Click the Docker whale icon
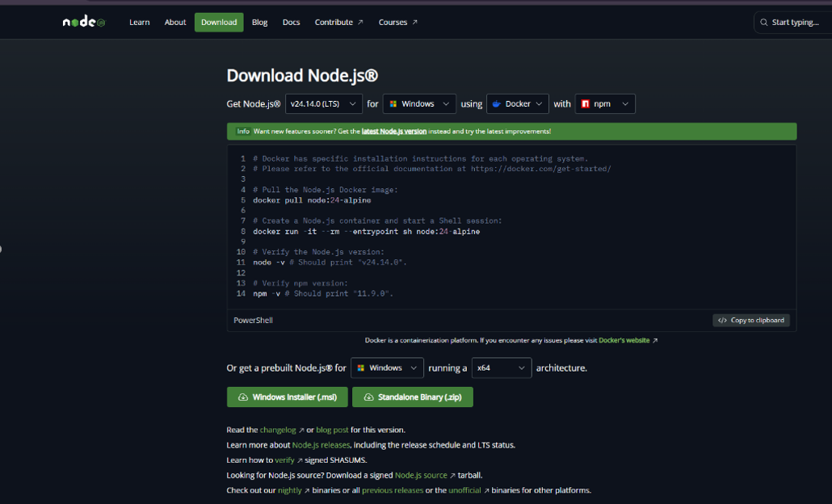832x504 pixels. tap(497, 104)
